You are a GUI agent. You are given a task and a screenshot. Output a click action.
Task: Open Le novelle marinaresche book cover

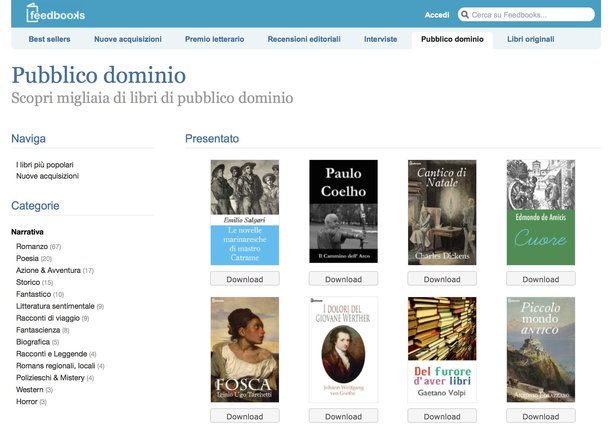(x=245, y=212)
